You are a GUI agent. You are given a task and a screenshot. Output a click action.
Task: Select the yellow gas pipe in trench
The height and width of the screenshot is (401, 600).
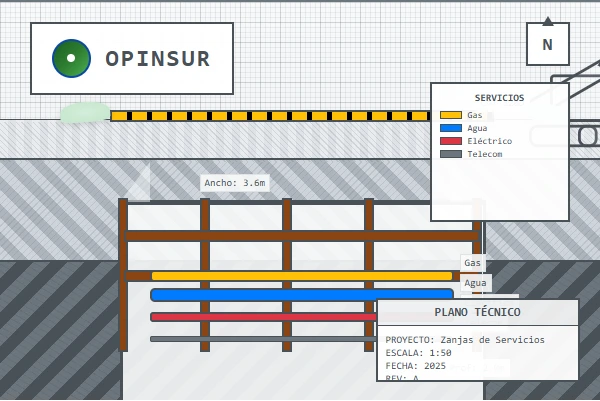(300, 276)
